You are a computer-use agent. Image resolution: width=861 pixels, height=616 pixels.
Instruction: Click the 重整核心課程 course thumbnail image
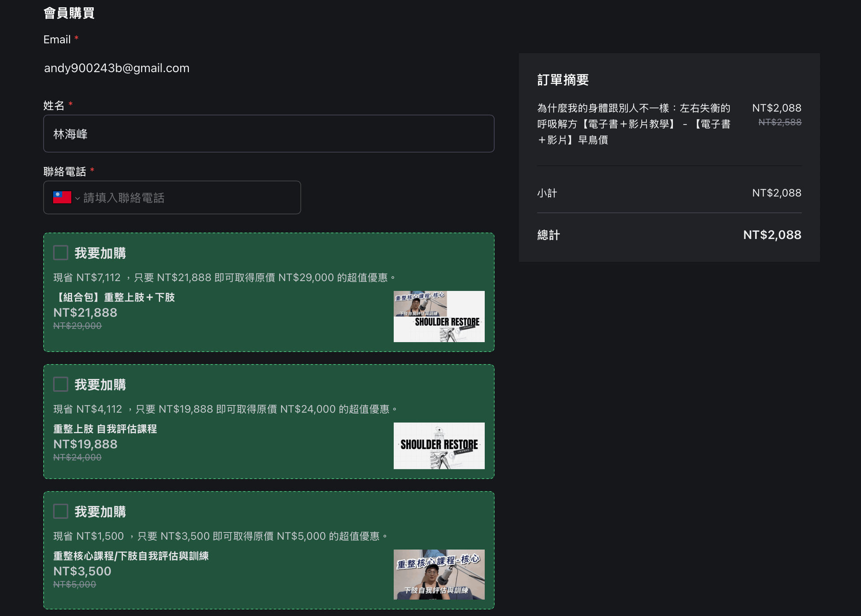(439, 574)
